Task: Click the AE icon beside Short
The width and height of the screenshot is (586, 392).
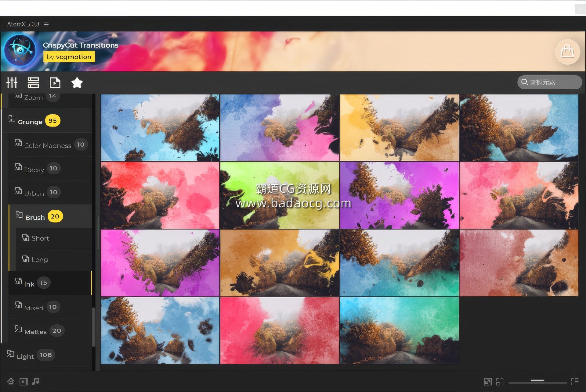Action: click(x=26, y=238)
